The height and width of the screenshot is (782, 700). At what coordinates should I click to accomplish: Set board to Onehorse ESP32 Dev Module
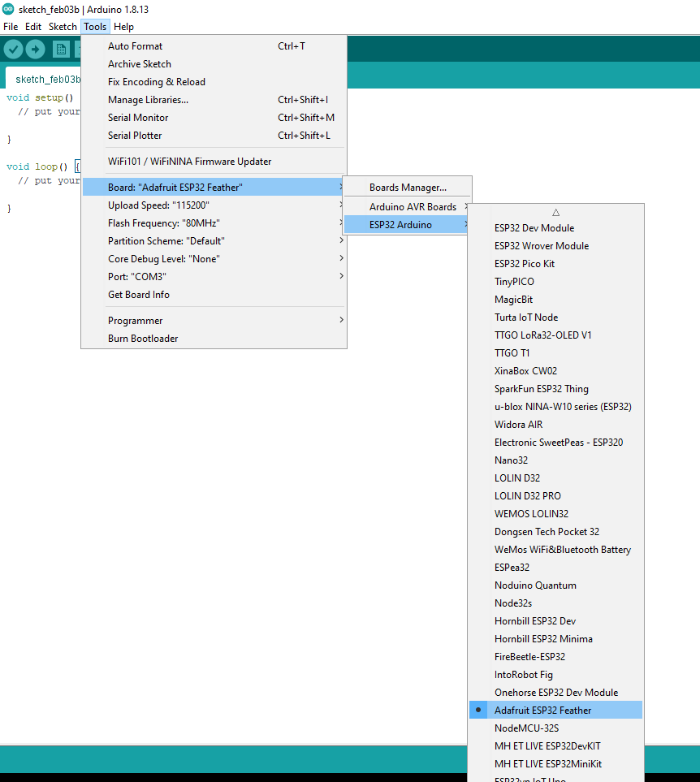click(x=556, y=693)
